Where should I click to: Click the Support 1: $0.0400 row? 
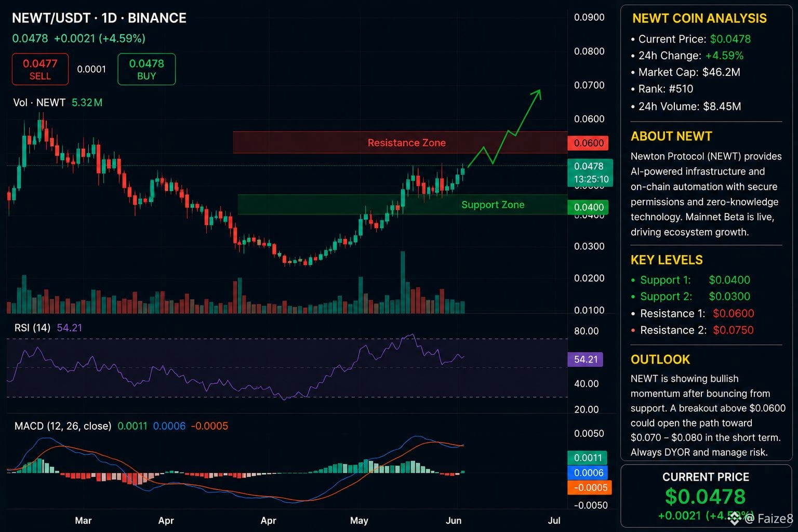(x=690, y=280)
